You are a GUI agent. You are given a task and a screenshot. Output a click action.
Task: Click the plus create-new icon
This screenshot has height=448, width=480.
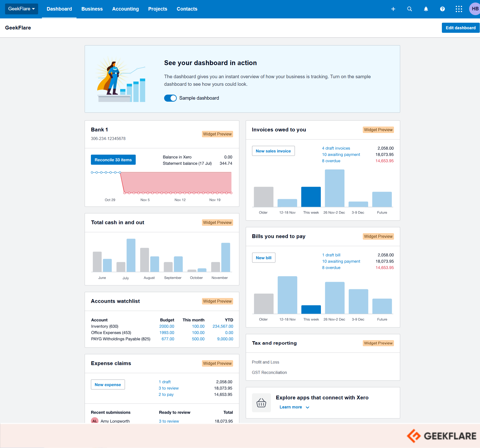tap(393, 9)
